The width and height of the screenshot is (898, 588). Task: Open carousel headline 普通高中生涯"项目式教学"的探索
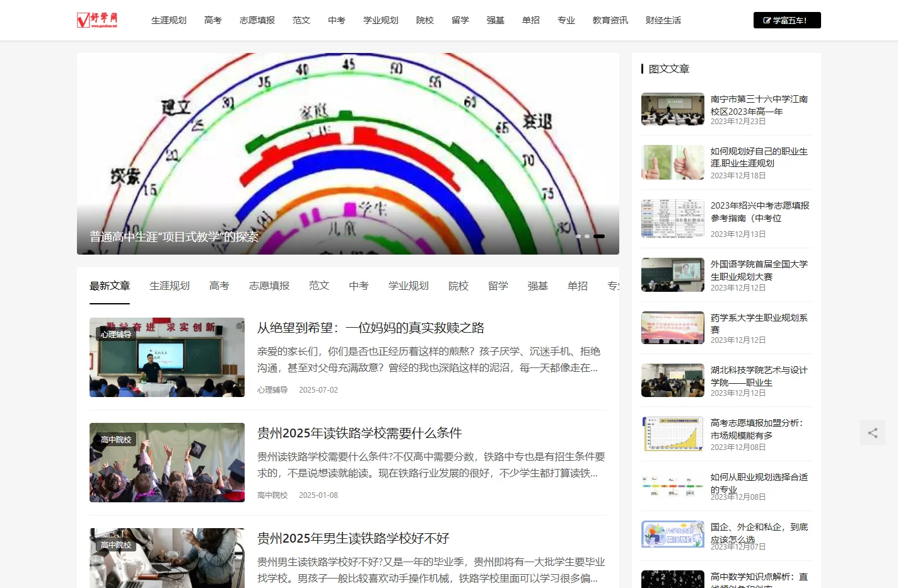pos(174,237)
